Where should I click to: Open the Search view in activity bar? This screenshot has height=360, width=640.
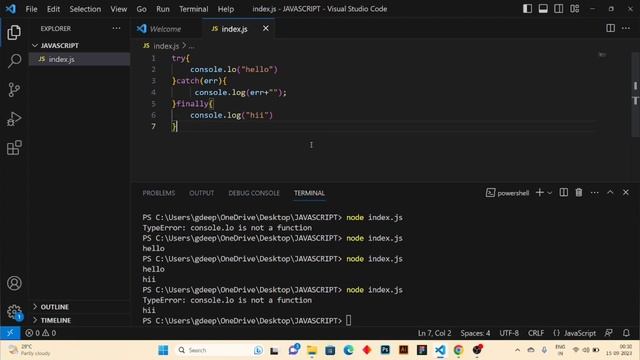pos(14,61)
